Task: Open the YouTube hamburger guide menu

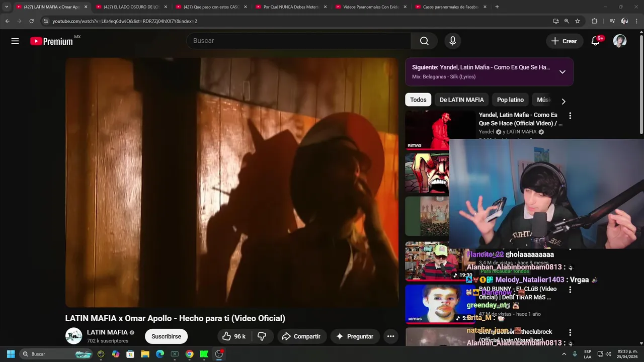Action: click(x=15, y=41)
